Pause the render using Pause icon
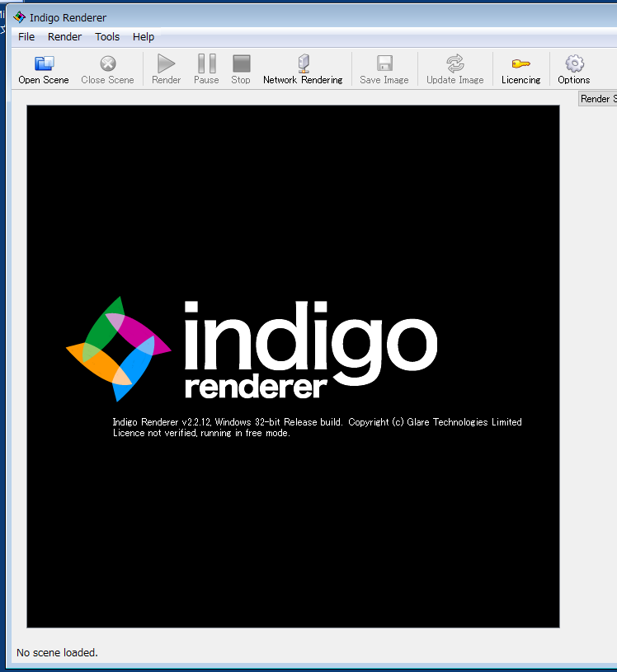 207,63
